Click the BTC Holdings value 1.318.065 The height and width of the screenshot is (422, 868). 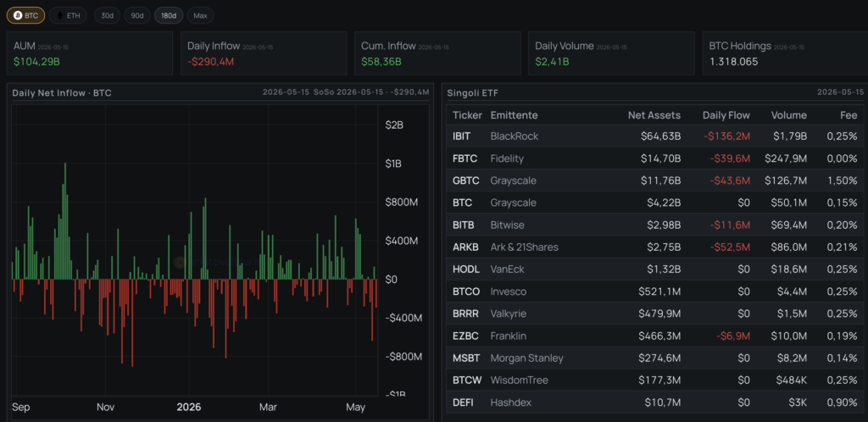click(x=733, y=61)
